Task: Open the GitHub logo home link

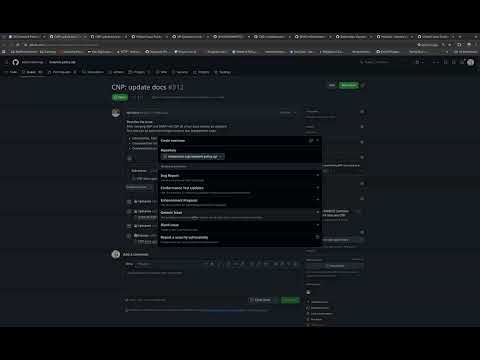Action: coord(16,62)
